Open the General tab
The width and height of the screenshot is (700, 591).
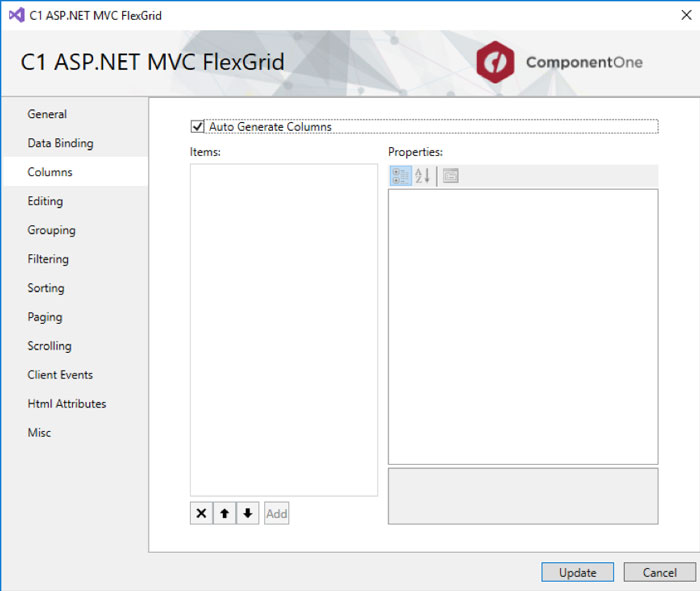click(x=75, y=114)
